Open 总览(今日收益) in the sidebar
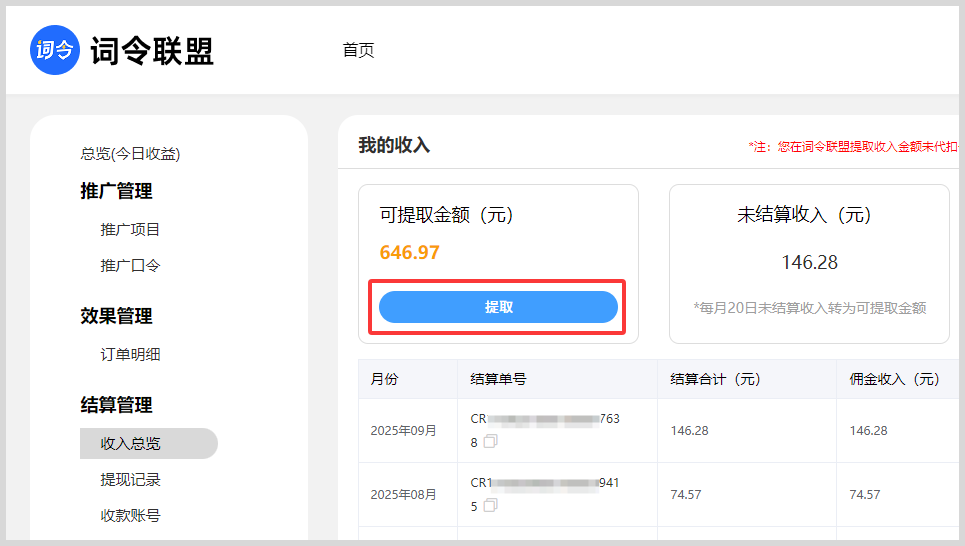The width and height of the screenshot is (965, 546). click(x=130, y=154)
